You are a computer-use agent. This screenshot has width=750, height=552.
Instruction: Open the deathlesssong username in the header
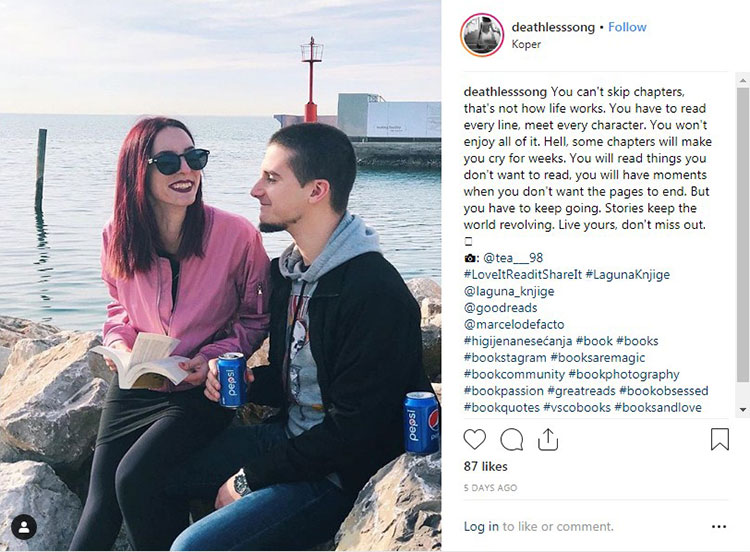[553, 27]
